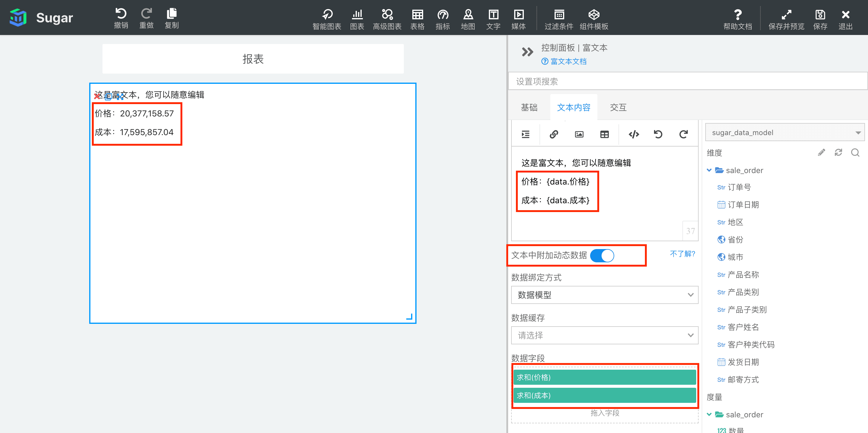Click the link/hyperlink icon in editor
868x433 pixels.
pos(554,135)
